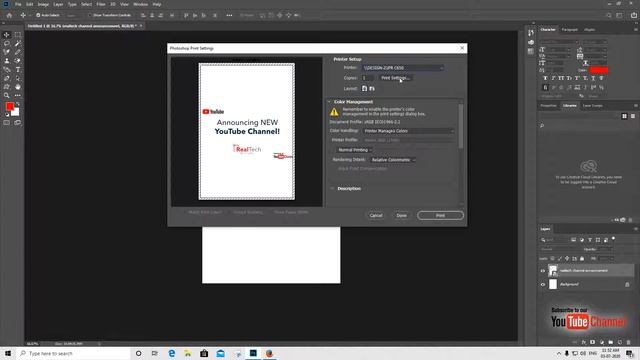
Task: Click Underline in Character panel
Action: click(593, 78)
